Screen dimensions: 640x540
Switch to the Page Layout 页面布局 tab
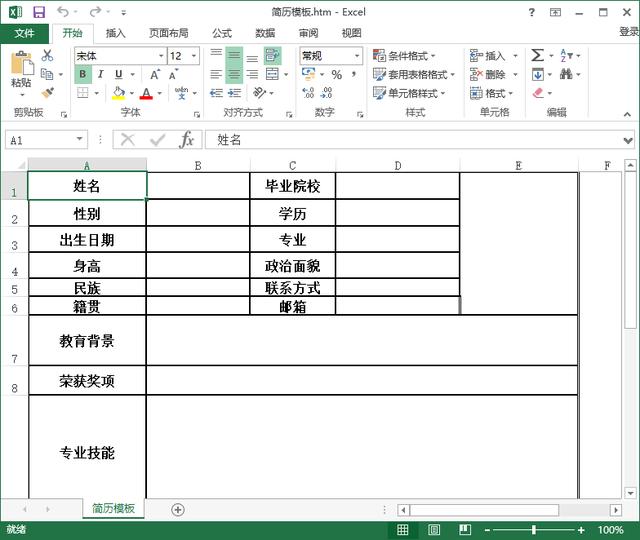169,33
